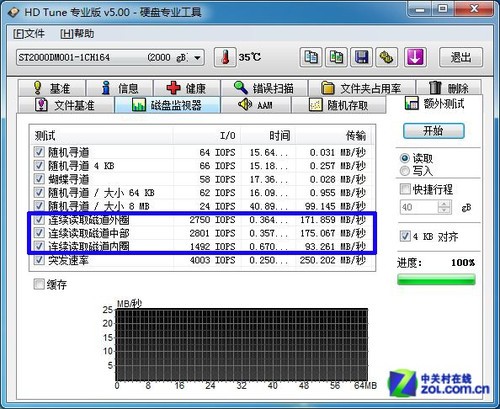Click the 250.202 MB/秒 burst rate value

click(x=332, y=260)
